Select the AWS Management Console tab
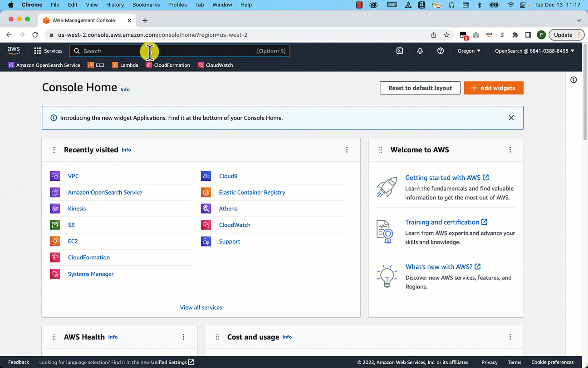The width and height of the screenshot is (588, 368). click(87, 20)
